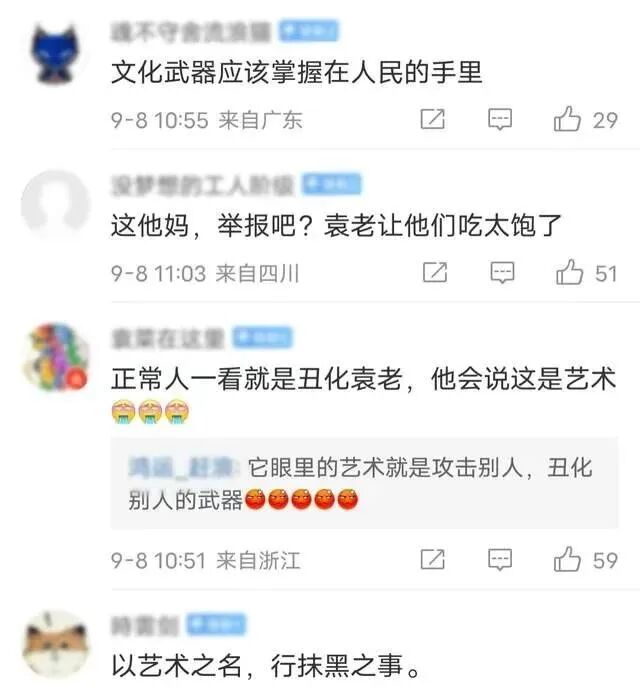
Task: Reply to the Guangdong comment via bubble icon
Action: coord(500,120)
